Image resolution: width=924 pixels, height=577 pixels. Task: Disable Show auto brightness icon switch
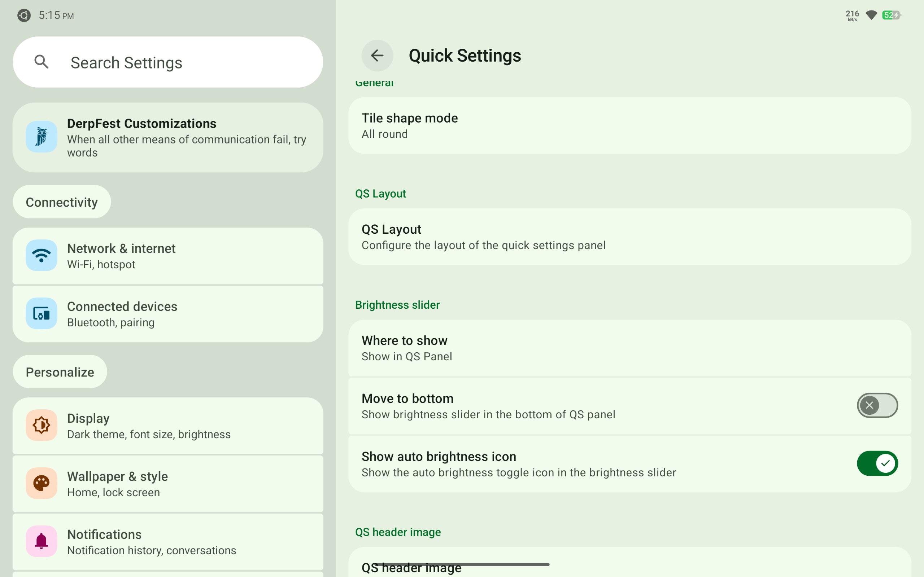point(877,463)
